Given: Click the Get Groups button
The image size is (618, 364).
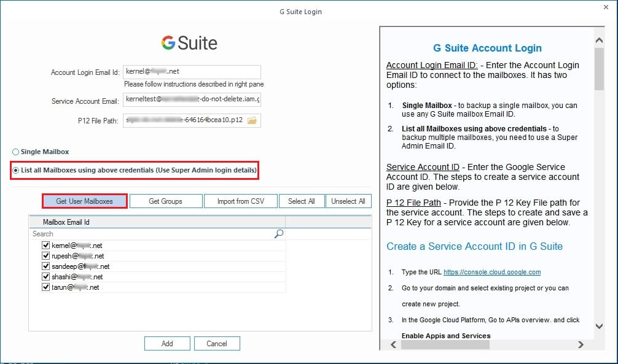Looking at the screenshot, I should [x=165, y=201].
